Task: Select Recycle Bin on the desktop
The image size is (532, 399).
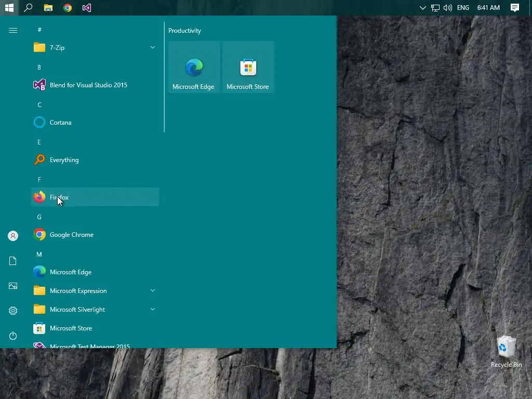Action: [506, 352]
